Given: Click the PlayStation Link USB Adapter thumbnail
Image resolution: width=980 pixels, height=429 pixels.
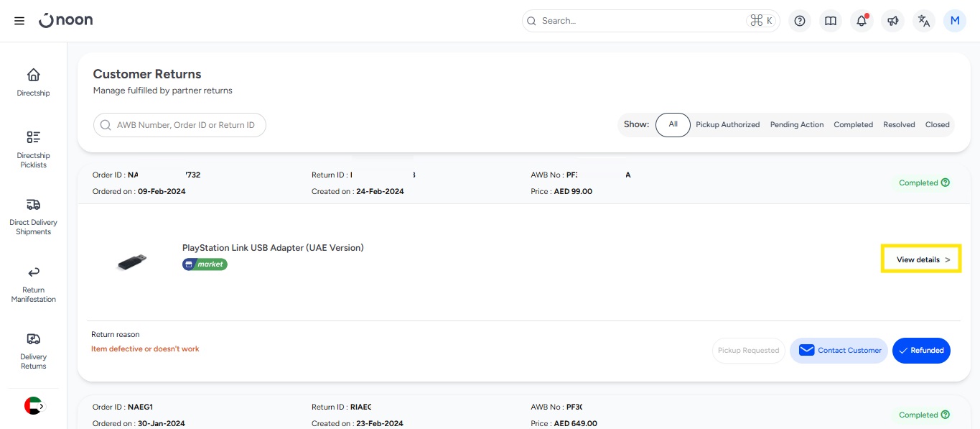Looking at the screenshot, I should [x=132, y=262].
